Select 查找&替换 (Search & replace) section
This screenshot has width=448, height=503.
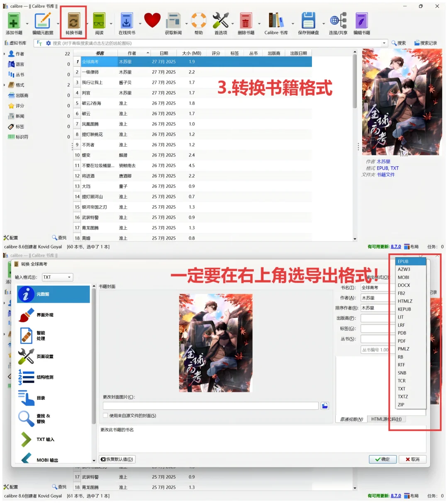tap(54, 419)
